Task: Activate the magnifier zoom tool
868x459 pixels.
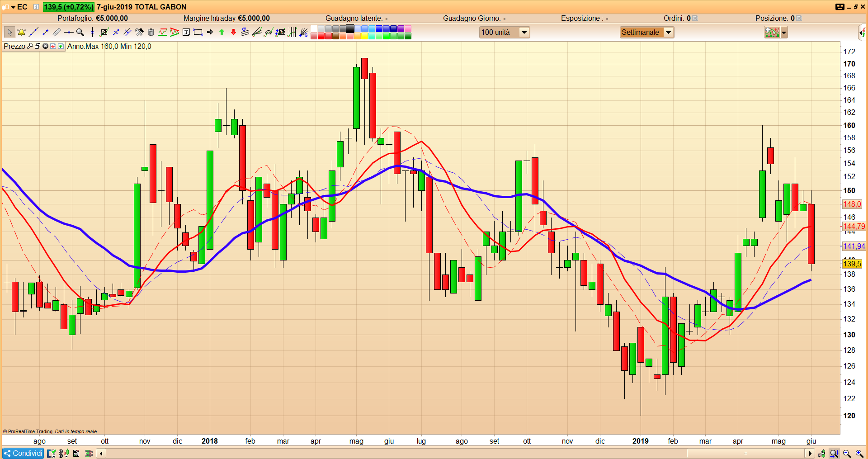Action: pyautogui.click(x=80, y=32)
